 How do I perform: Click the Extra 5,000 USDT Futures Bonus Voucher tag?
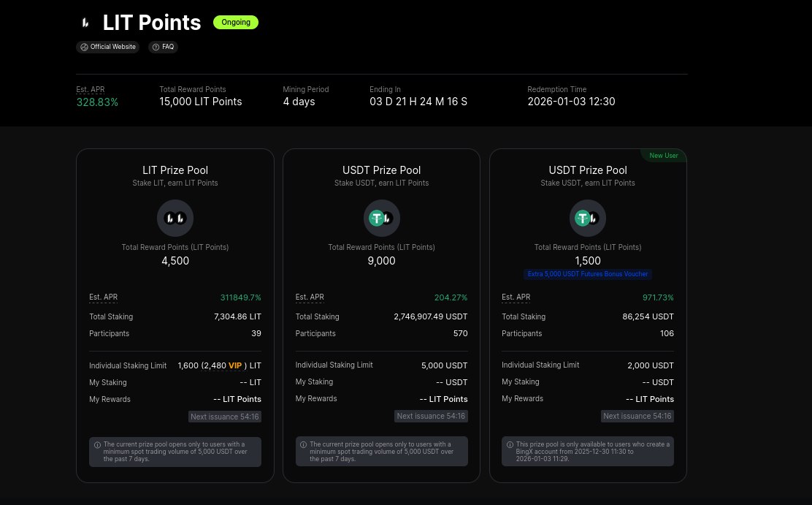588,274
